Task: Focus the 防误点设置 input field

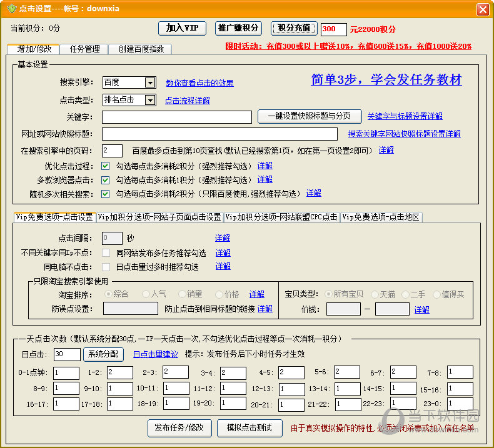Action: tap(131, 309)
